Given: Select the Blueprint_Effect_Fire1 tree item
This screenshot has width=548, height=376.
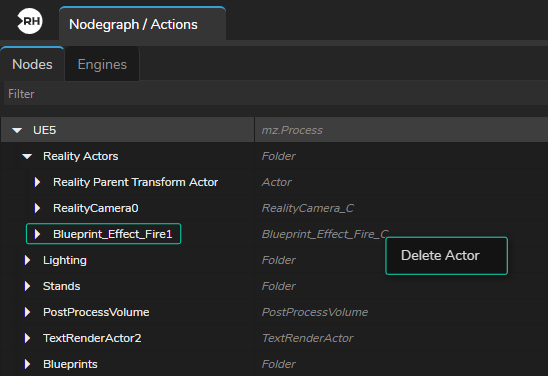Looking at the screenshot, I should coord(103,234).
